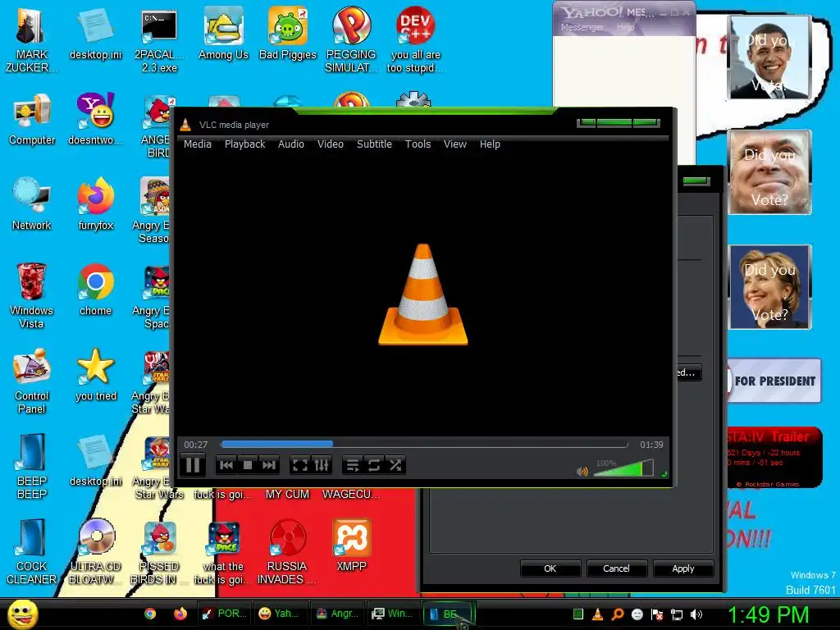Select the Computer desktop icon
The image size is (840, 630).
(x=32, y=120)
